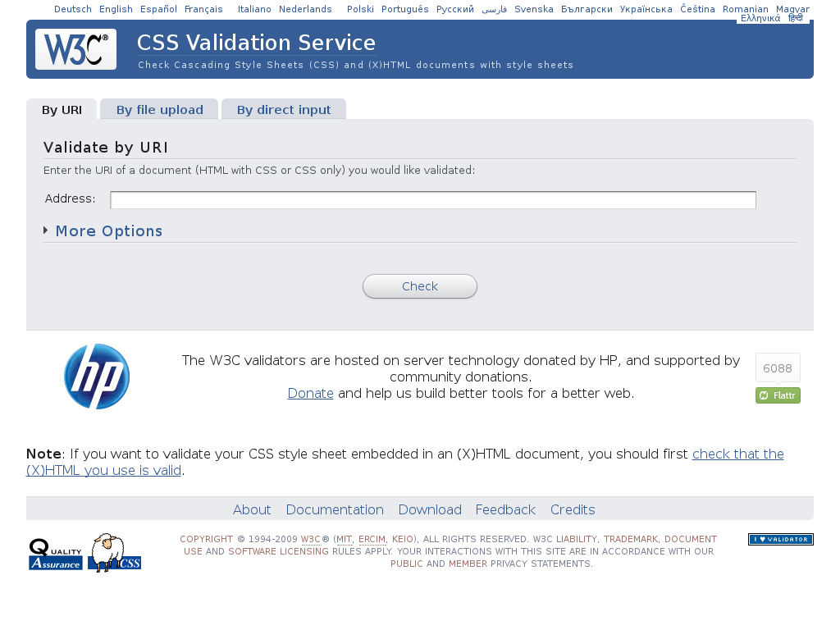Go to Documentation

tap(335, 509)
